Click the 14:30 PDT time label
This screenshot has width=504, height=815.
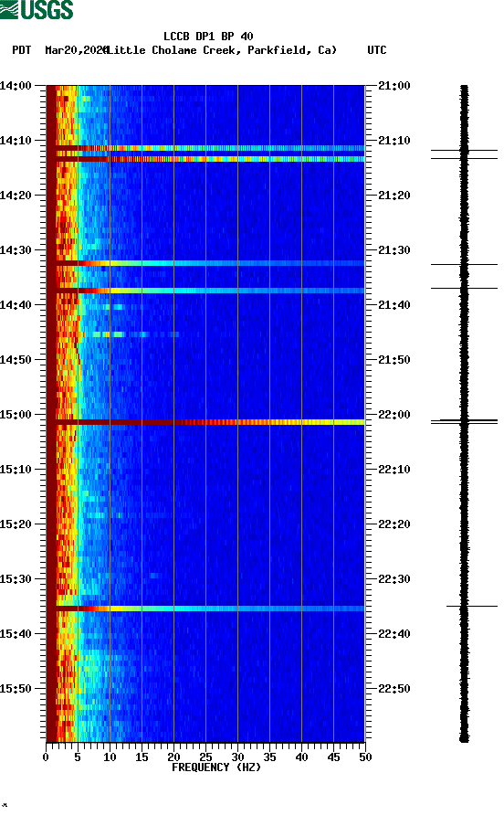pos(16,250)
